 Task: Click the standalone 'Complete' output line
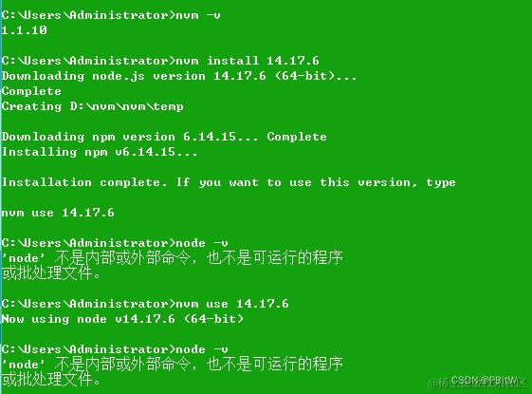tap(31, 91)
